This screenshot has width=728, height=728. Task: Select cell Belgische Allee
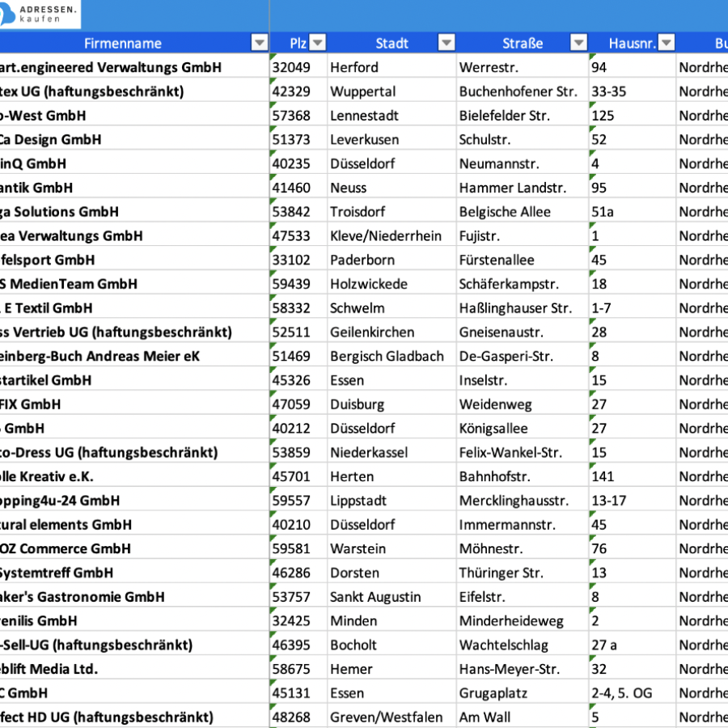(523, 212)
